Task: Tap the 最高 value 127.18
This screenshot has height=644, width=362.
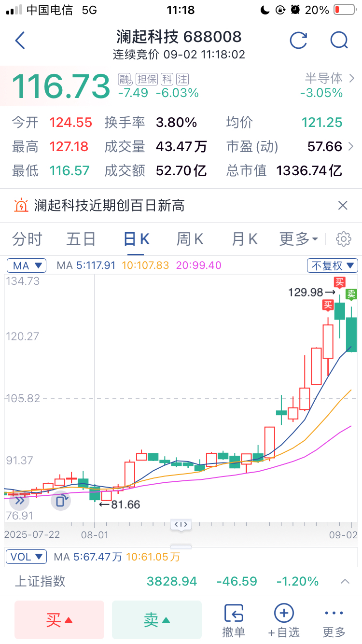Action: (x=69, y=146)
